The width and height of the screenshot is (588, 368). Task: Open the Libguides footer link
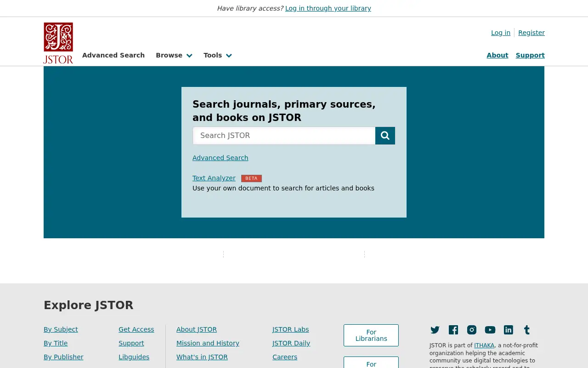[x=134, y=357]
